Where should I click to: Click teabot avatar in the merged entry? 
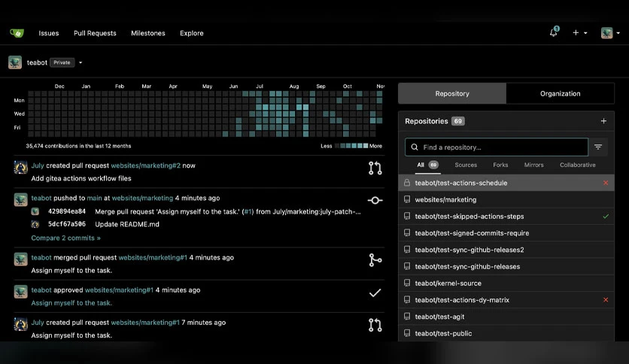coord(21,259)
